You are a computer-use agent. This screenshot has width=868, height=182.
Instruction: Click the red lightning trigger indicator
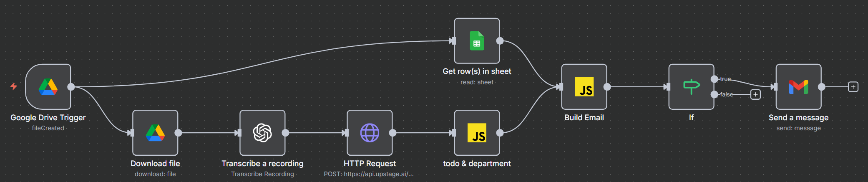pyautogui.click(x=14, y=86)
